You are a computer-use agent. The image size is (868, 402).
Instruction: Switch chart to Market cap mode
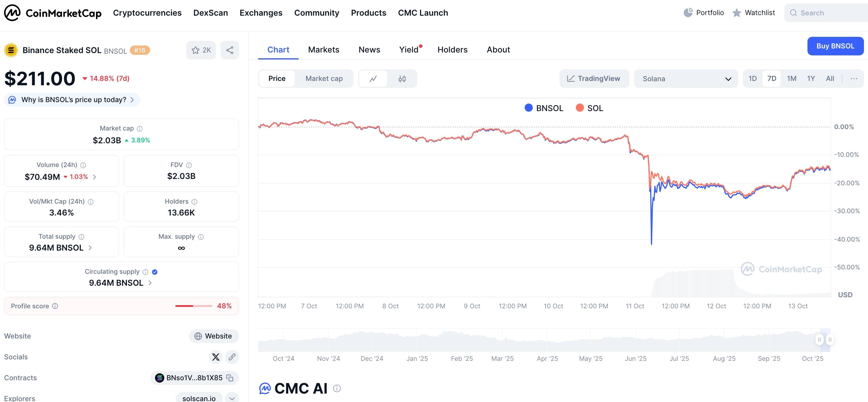[x=324, y=79]
